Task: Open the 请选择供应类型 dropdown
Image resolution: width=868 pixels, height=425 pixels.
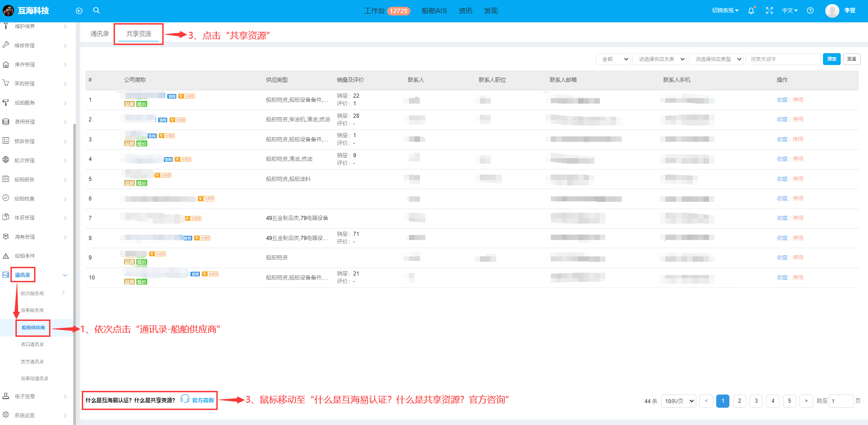Action: click(717, 59)
